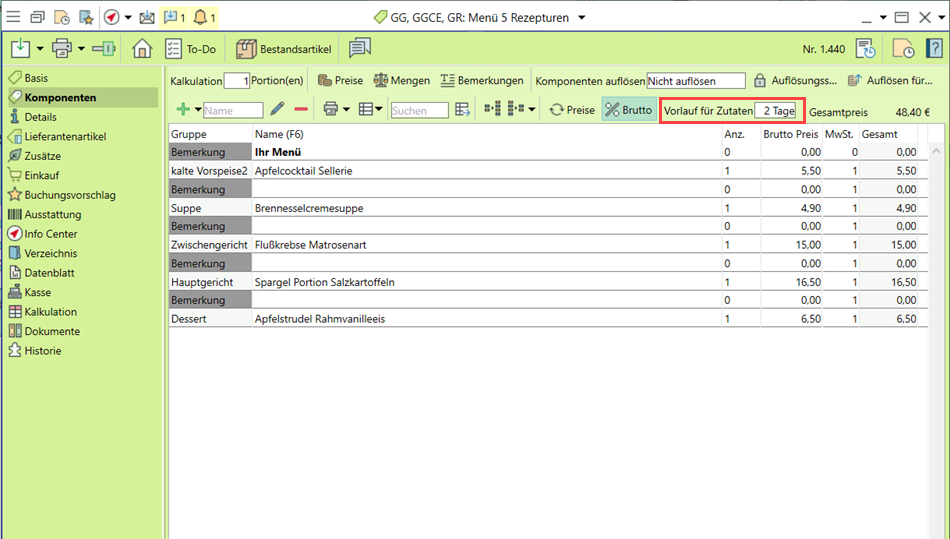The width and height of the screenshot is (950, 539).
Task: Click the Home icon in the toolbar
Action: [142, 48]
